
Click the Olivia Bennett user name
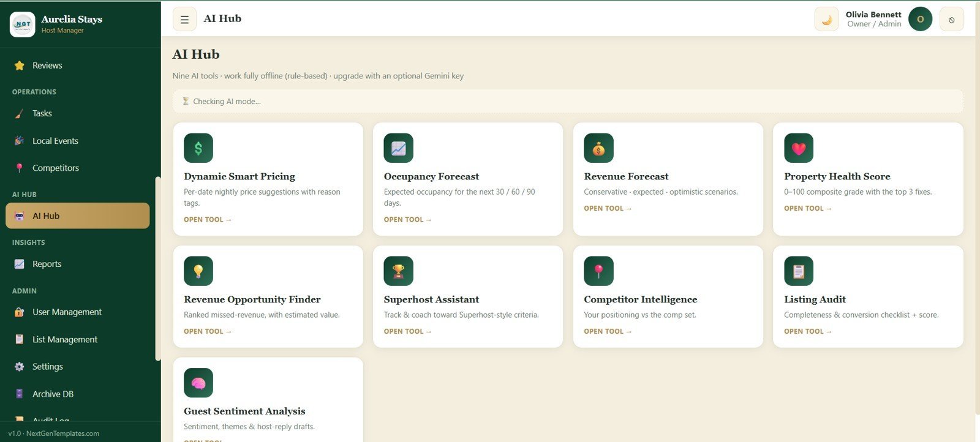(x=873, y=15)
